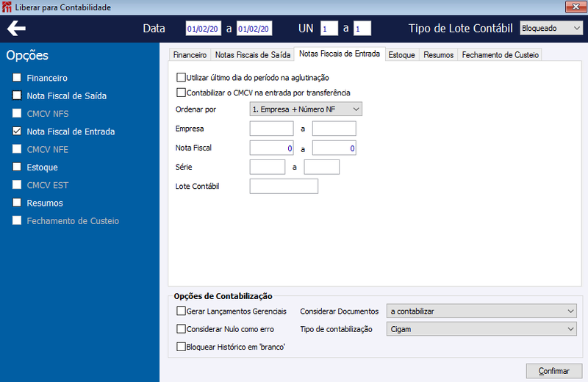Click the second Série field
The width and height of the screenshot is (588, 382).
click(x=322, y=167)
